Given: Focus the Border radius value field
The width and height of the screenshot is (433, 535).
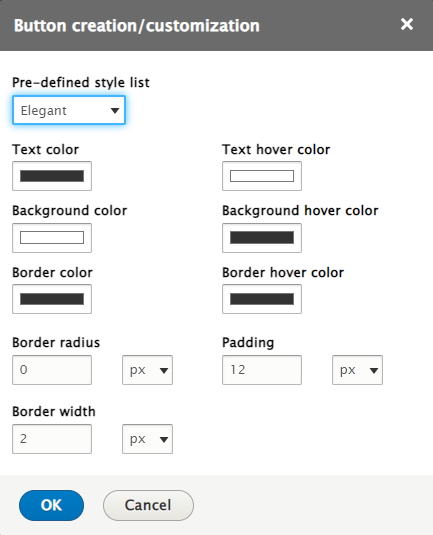Looking at the screenshot, I should 52,370.
